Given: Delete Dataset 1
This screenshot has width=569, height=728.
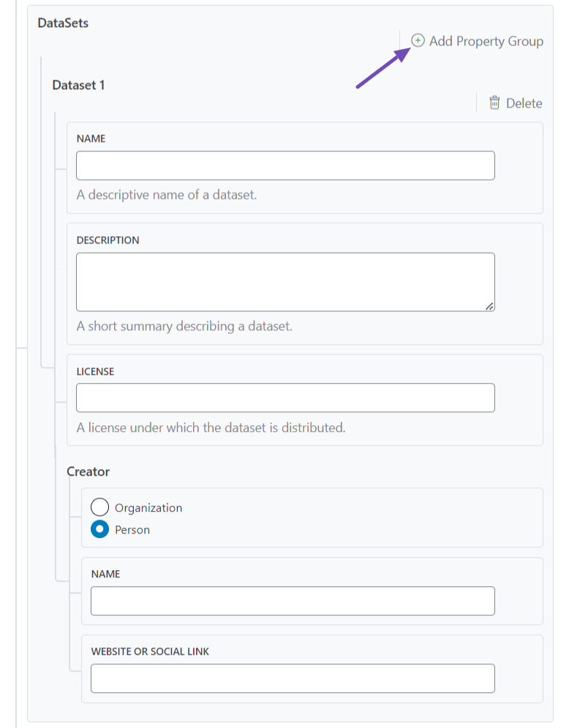Looking at the screenshot, I should 523,102.
